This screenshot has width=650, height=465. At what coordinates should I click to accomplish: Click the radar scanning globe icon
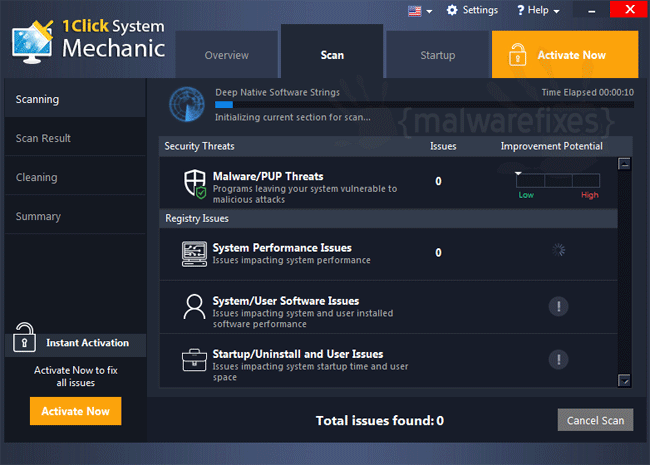point(187,104)
